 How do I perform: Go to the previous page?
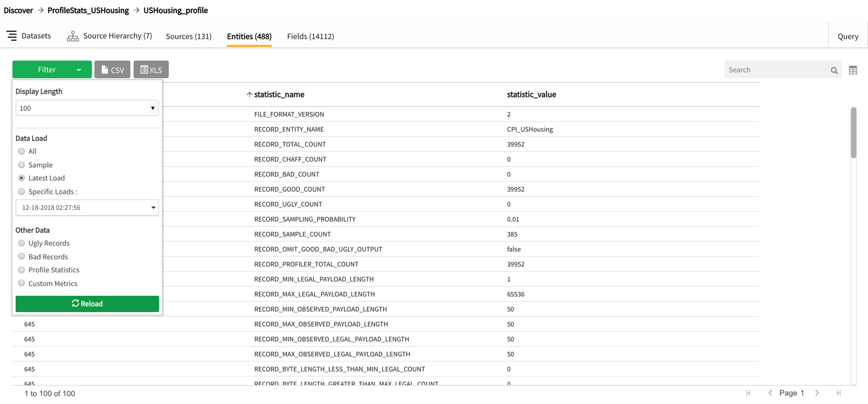(770, 393)
